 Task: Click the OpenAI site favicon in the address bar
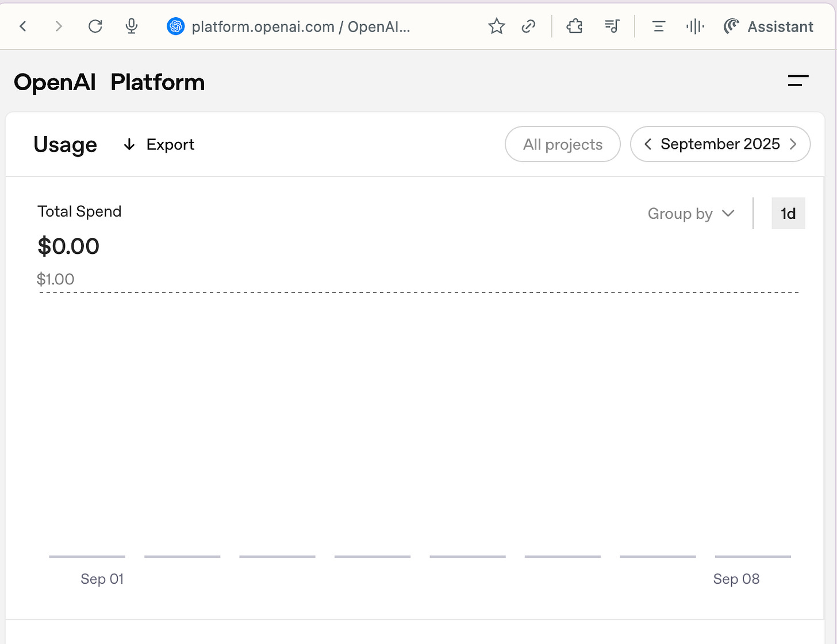pyautogui.click(x=175, y=26)
